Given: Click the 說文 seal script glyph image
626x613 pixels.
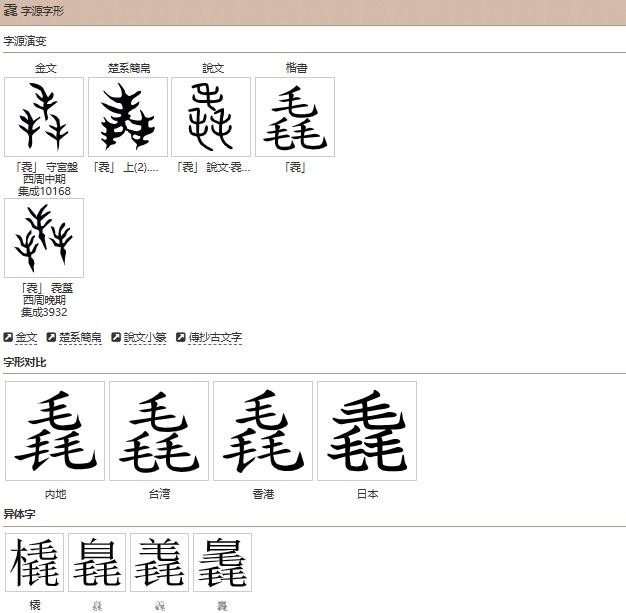Looking at the screenshot, I should (211, 117).
